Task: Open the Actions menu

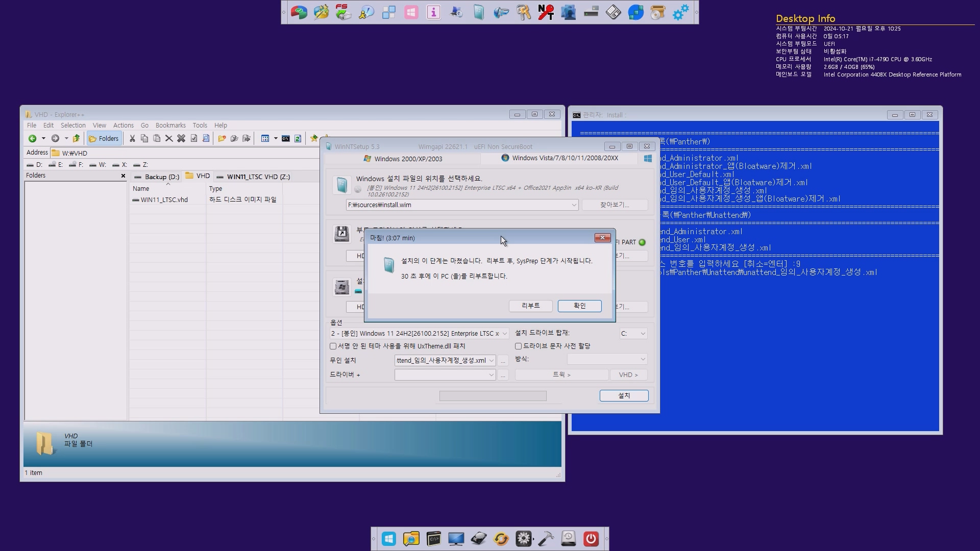Action: point(123,125)
